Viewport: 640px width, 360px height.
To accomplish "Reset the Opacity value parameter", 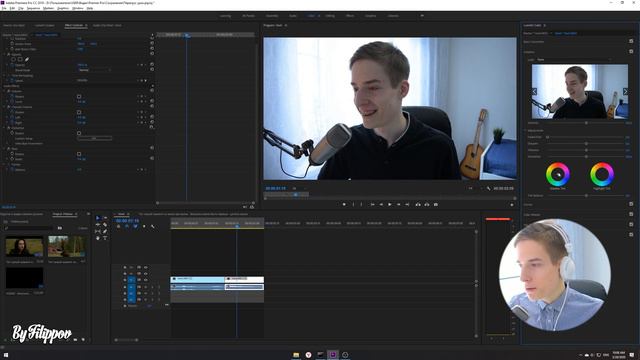I will click(152, 64).
